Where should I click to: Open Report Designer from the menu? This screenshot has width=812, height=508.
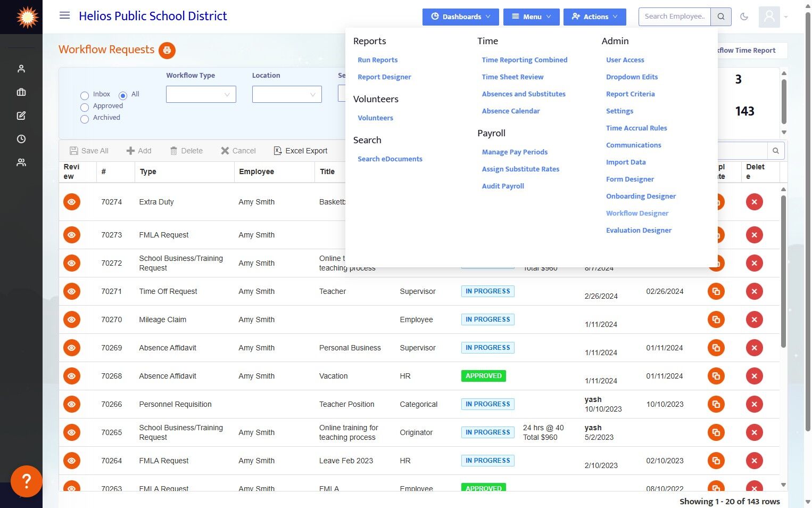pos(385,77)
